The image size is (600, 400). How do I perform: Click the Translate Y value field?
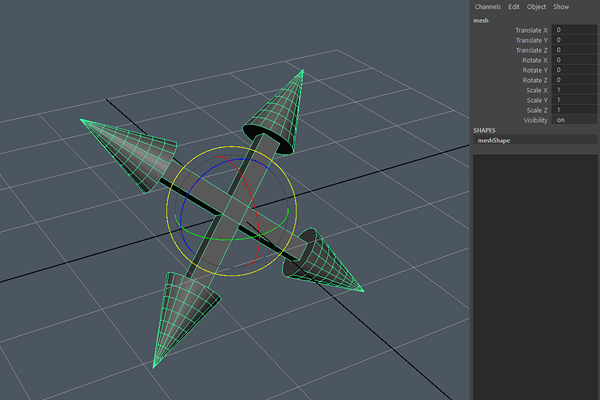click(x=575, y=40)
